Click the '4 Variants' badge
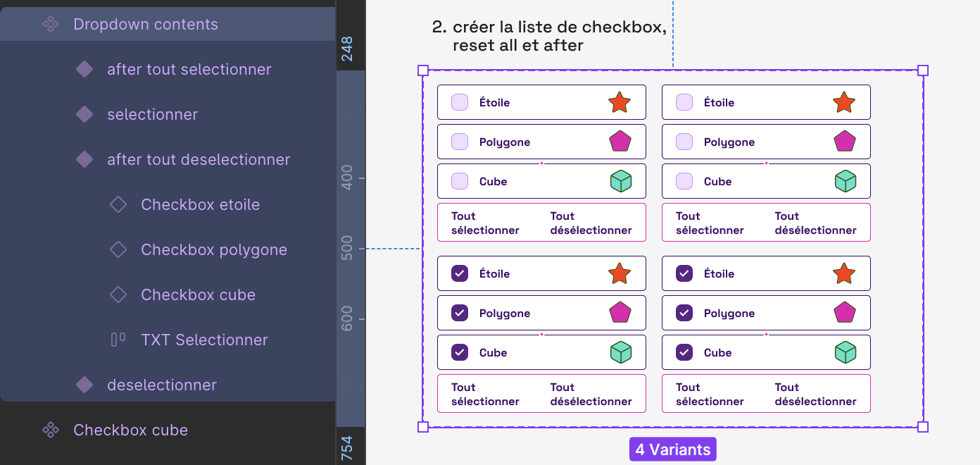This screenshot has height=465, width=980. 672,449
